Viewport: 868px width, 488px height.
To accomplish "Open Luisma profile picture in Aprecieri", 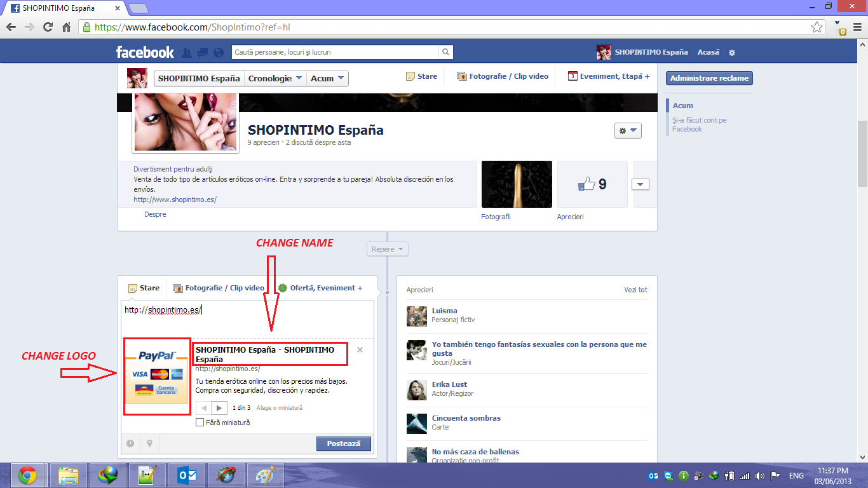I will click(416, 316).
